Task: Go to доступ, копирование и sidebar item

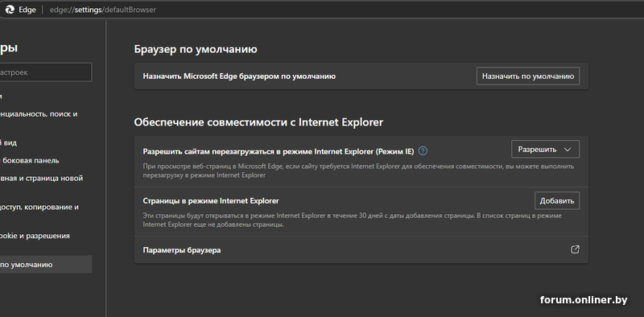Action: pyautogui.click(x=39, y=207)
